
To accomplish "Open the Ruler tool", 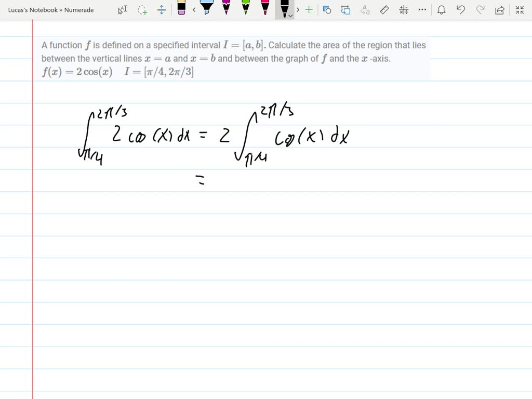I will coord(384,9).
